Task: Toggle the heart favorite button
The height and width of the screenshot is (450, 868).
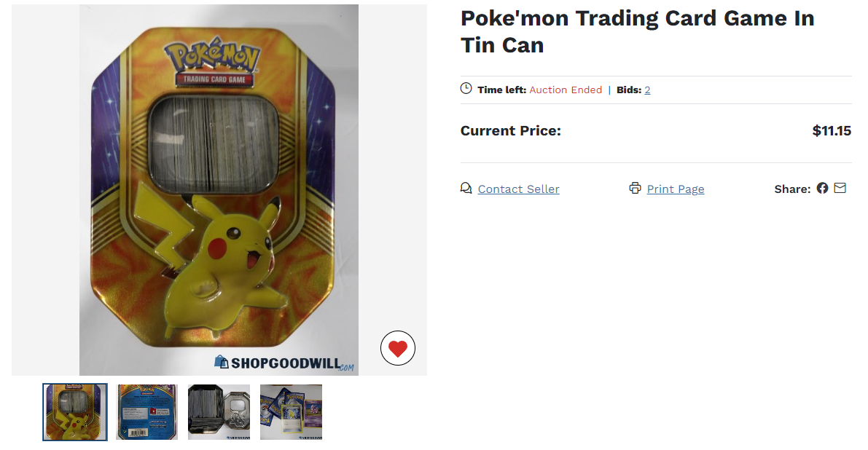Action: pyautogui.click(x=397, y=348)
